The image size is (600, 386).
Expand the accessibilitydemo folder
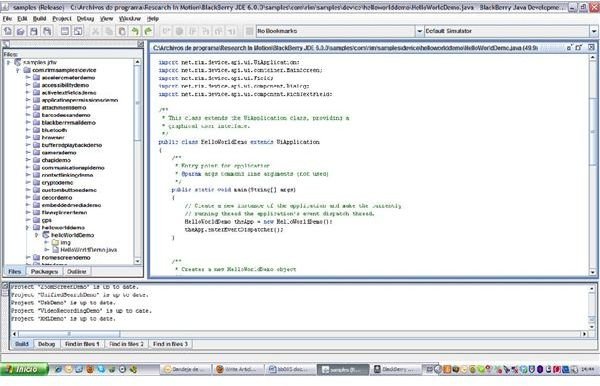[x=28, y=85]
